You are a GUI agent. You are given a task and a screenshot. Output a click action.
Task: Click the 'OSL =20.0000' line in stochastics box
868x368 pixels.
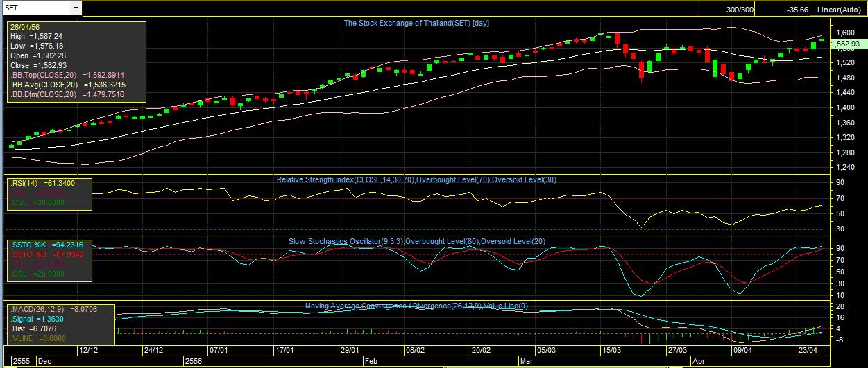(37, 274)
